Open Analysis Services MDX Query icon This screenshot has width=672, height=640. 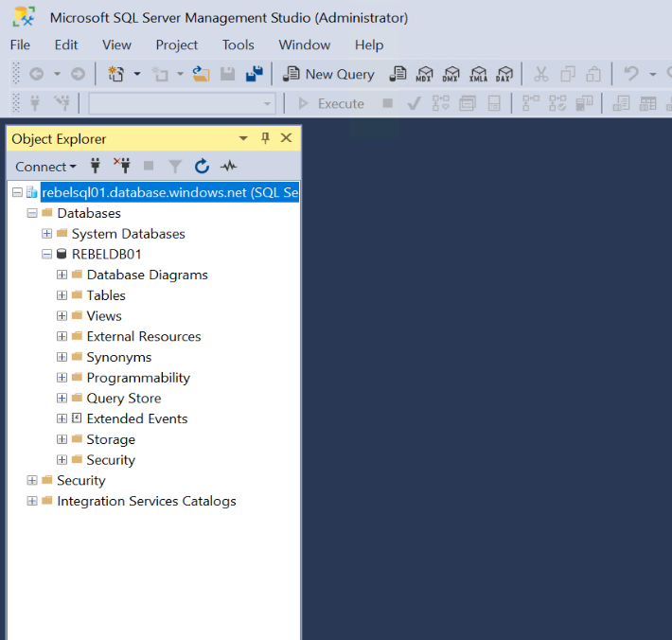point(424,74)
